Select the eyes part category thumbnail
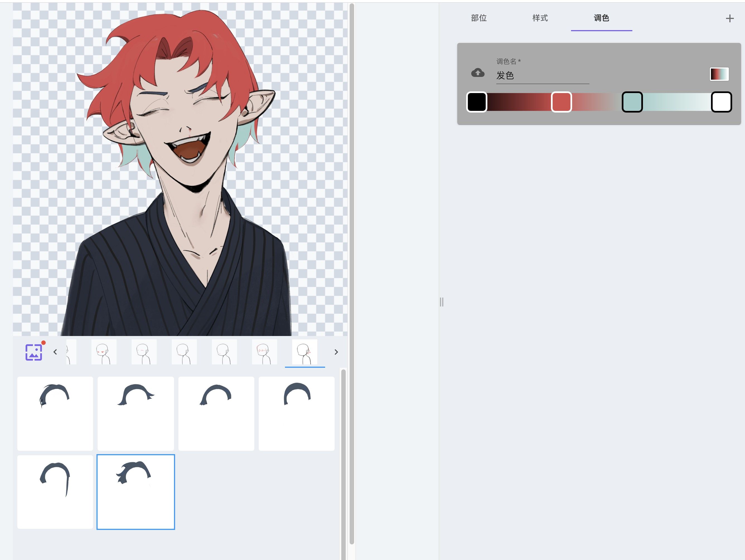The image size is (745, 560). (x=104, y=352)
